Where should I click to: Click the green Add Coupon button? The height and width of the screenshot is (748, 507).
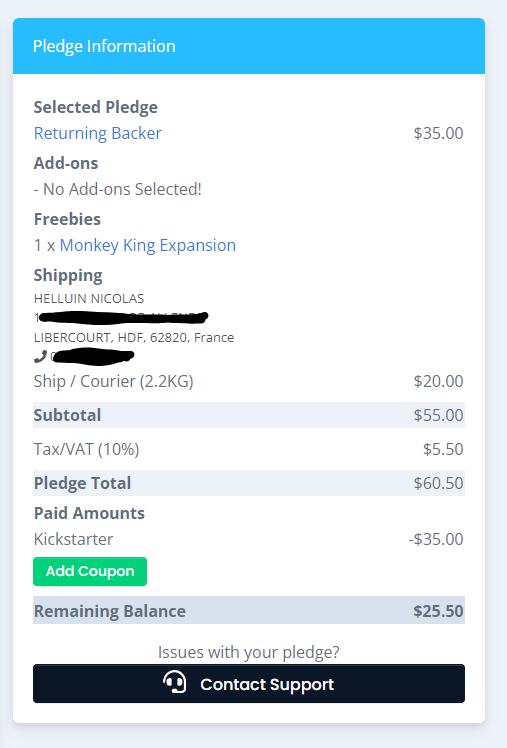point(90,571)
